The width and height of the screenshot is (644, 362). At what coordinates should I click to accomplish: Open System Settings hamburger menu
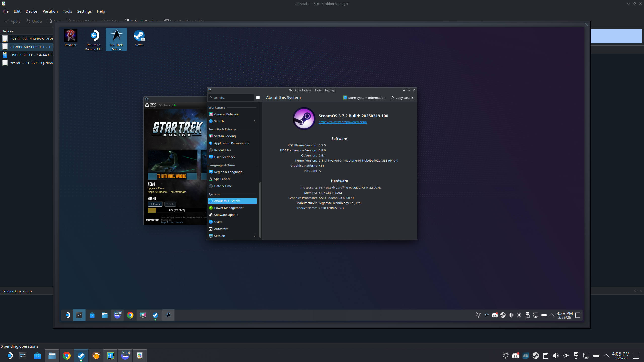pos(258,98)
